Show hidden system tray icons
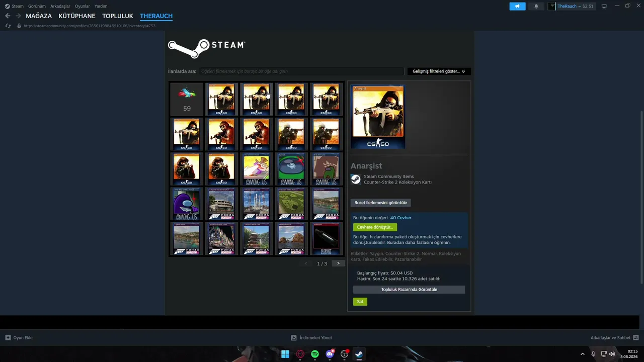644x362 pixels. (x=583, y=354)
